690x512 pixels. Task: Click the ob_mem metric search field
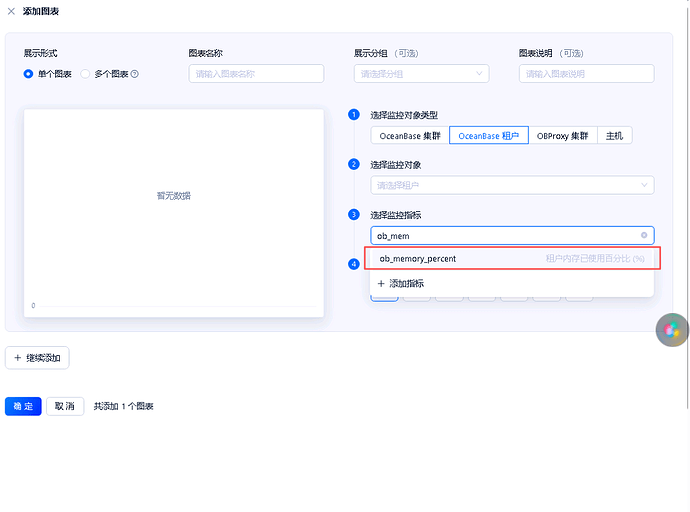[x=512, y=235]
